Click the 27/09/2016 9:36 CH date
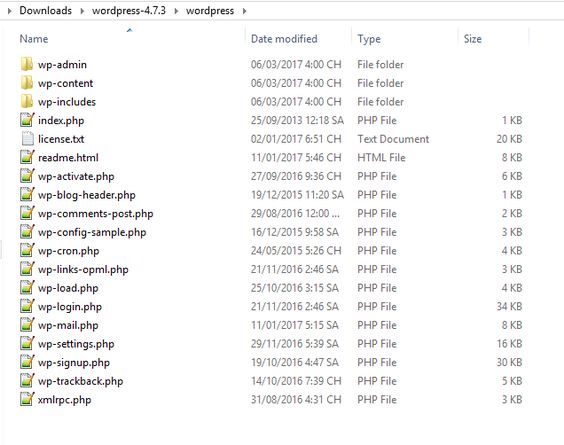Screen dimensions: 564x445 pos(296,177)
